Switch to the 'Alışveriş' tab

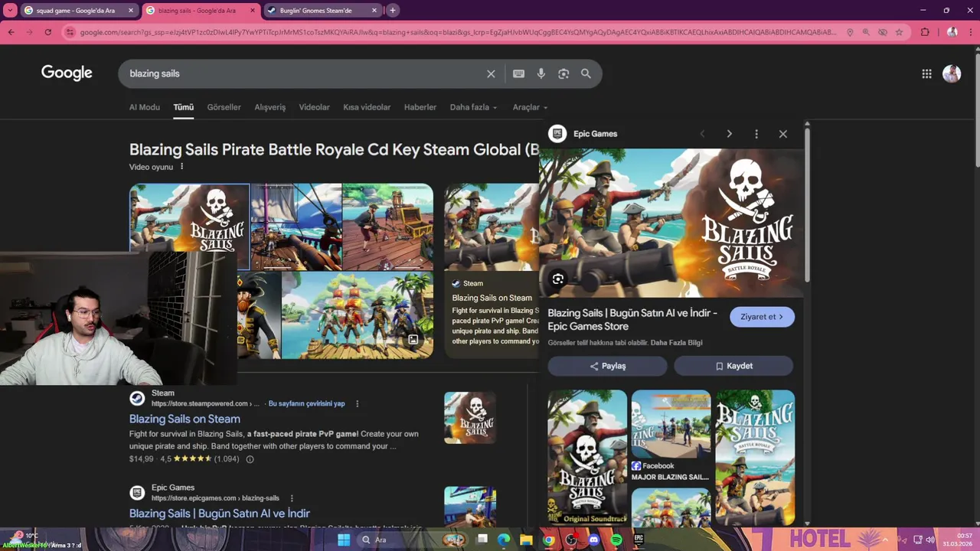pos(270,107)
